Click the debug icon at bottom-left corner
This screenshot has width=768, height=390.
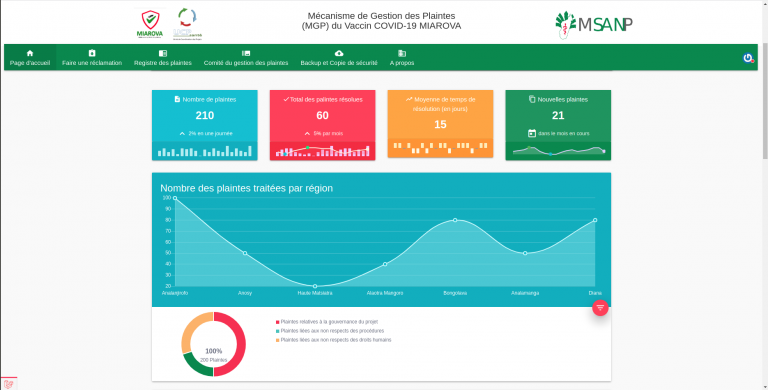(x=8, y=384)
